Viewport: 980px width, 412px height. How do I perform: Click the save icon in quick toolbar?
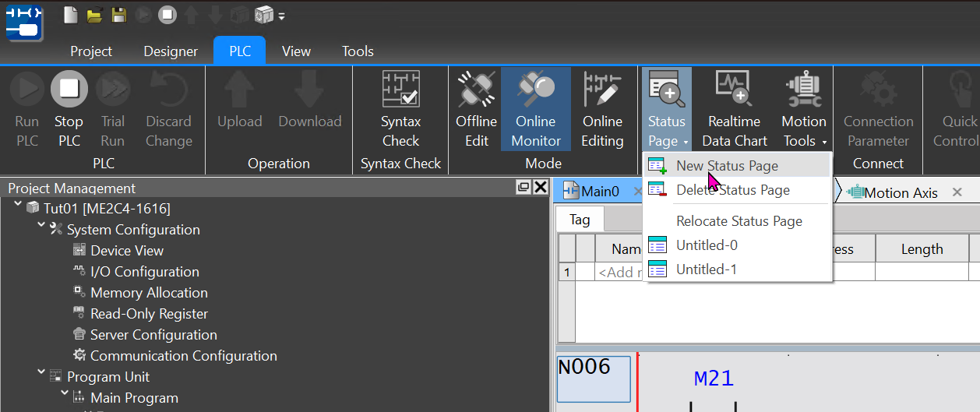click(x=118, y=15)
